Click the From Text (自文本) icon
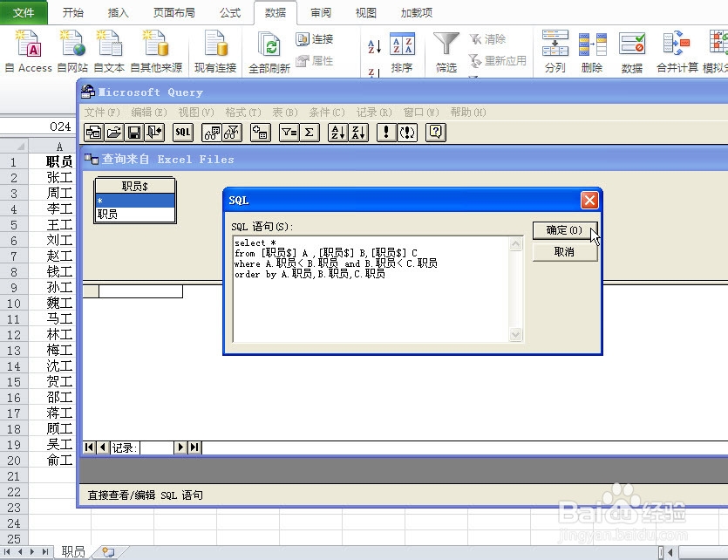 pos(109,51)
